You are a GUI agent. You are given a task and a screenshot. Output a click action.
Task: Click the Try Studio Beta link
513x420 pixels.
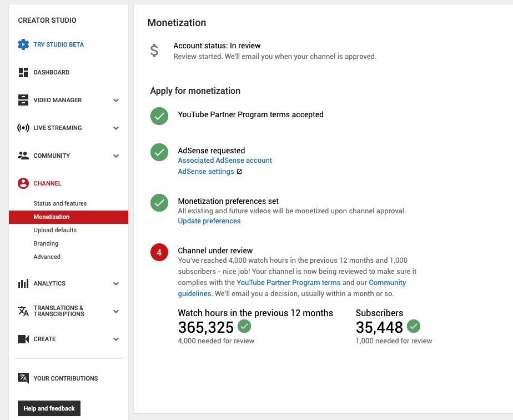click(x=58, y=44)
